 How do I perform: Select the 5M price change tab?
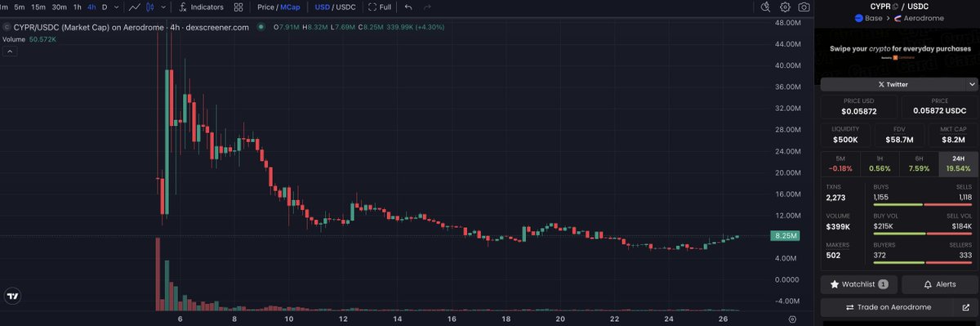click(x=840, y=163)
